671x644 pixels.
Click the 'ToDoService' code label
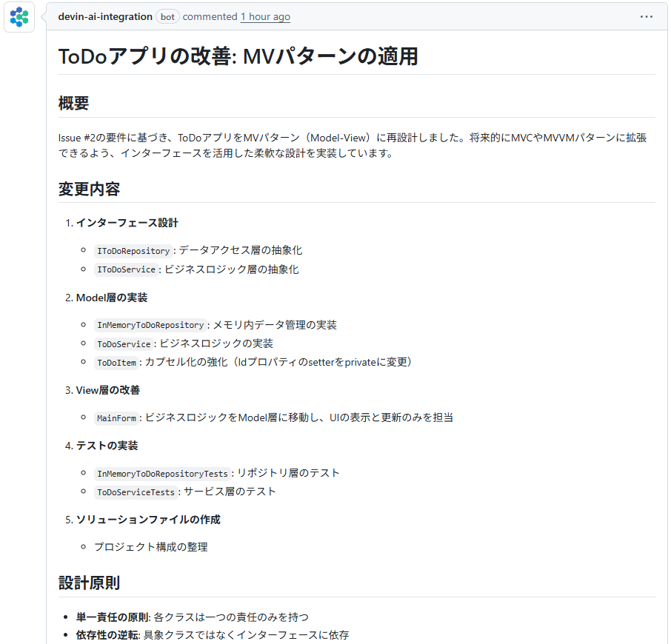[x=124, y=343]
